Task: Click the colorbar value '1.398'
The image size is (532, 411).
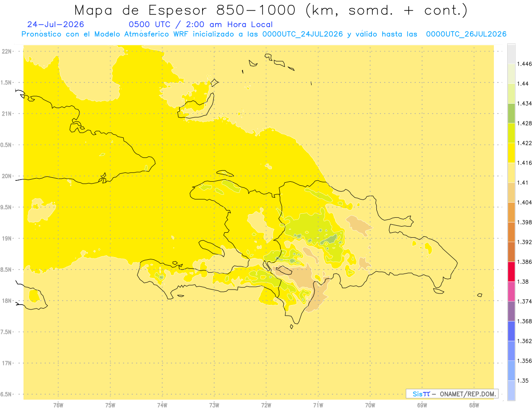Action: point(525,222)
